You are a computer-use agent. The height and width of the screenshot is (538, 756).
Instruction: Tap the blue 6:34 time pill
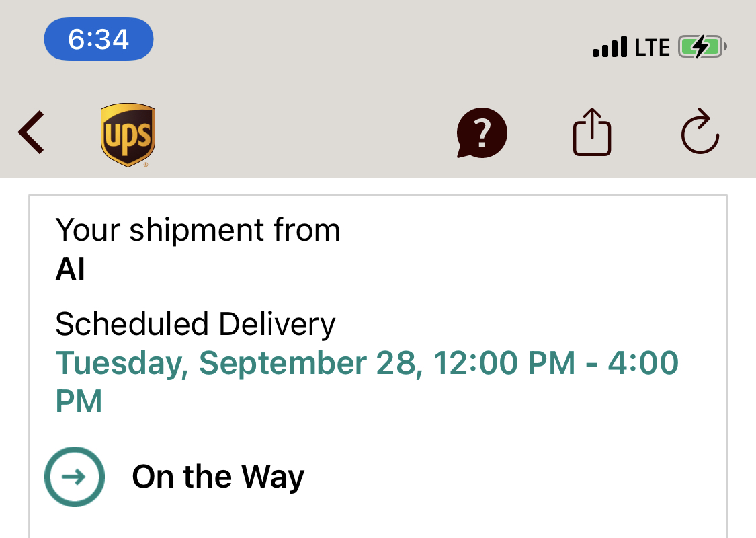click(99, 40)
